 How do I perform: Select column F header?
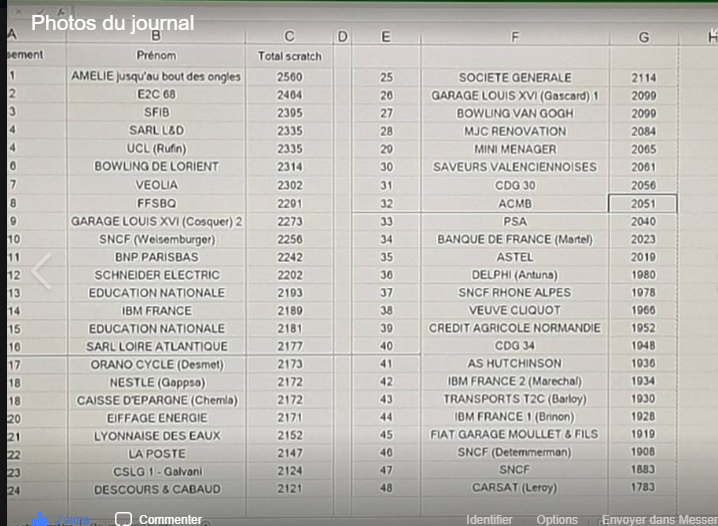(x=515, y=37)
